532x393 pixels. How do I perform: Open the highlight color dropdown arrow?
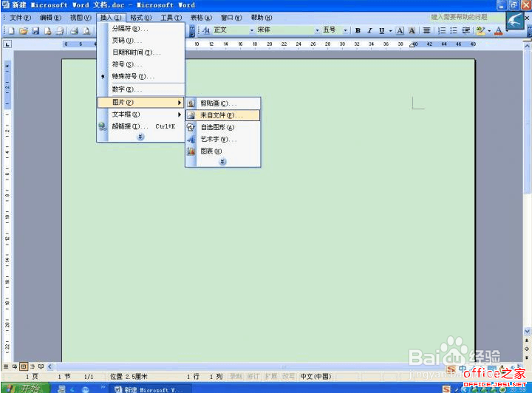(489, 31)
